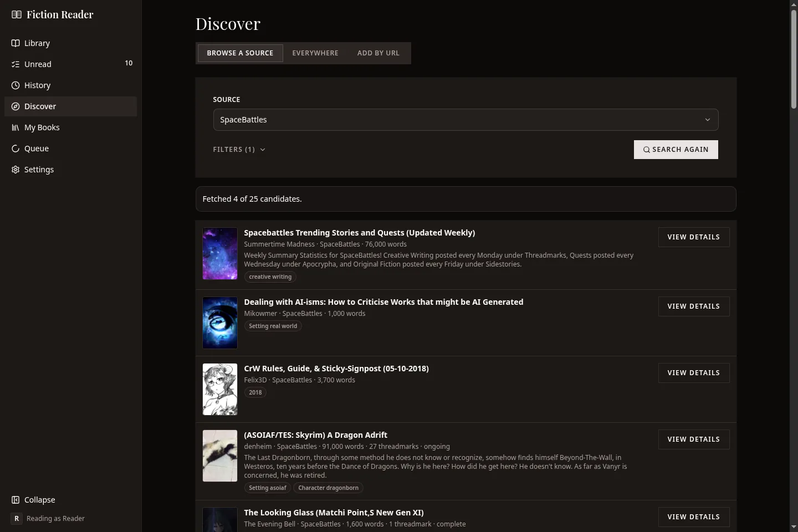
Task: Collapse the sidebar with Collapse button
Action: (x=70, y=500)
